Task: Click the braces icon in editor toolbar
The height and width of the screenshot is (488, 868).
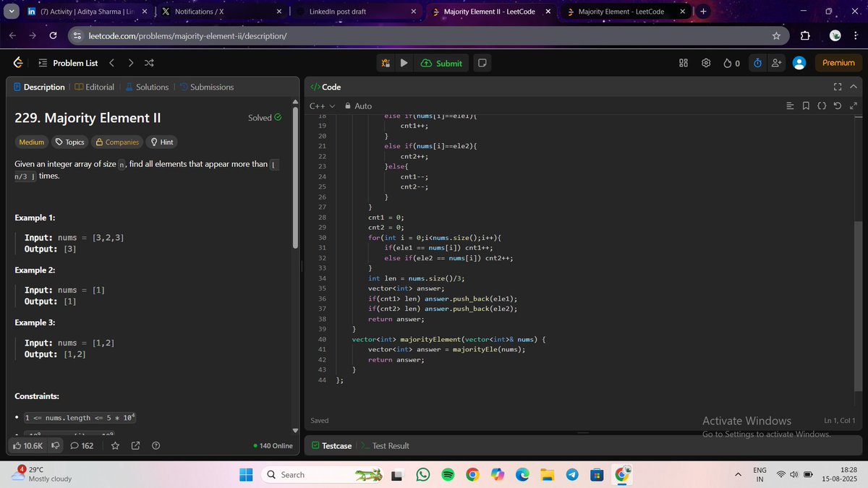Action: (x=822, y=106)
